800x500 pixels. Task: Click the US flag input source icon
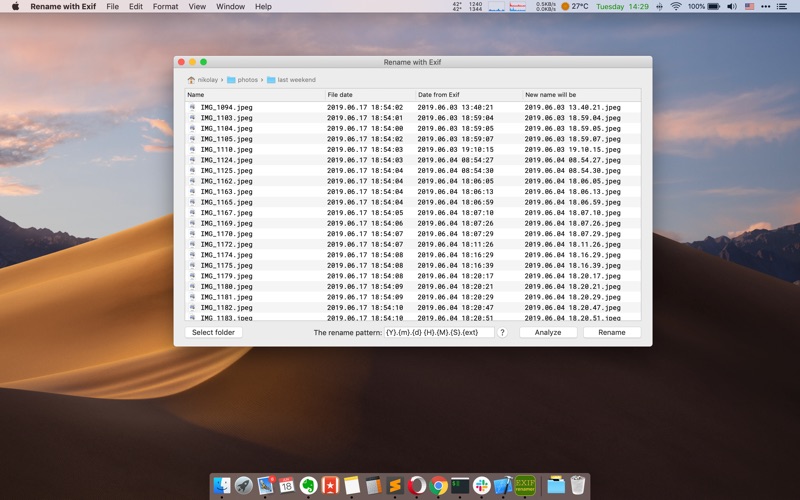tap(749, 7)
